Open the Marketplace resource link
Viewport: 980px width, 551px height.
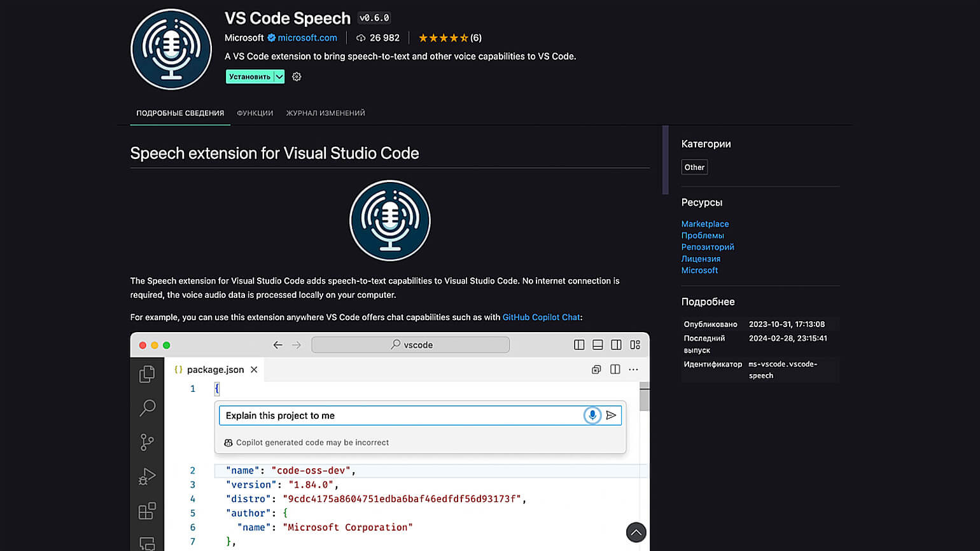[x=705, y=224]
